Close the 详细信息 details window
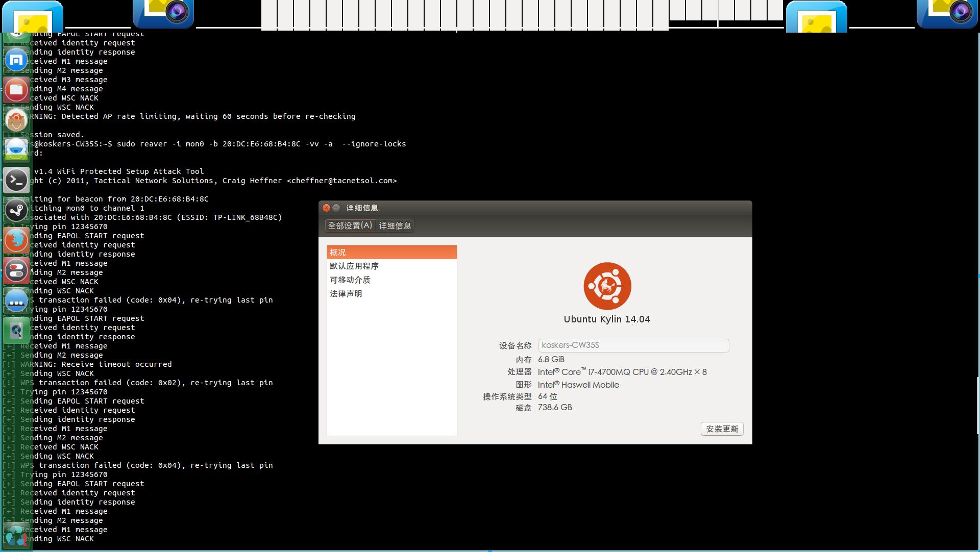The width and height of the screenshot is (980, 552). click(x=326, y=208)
